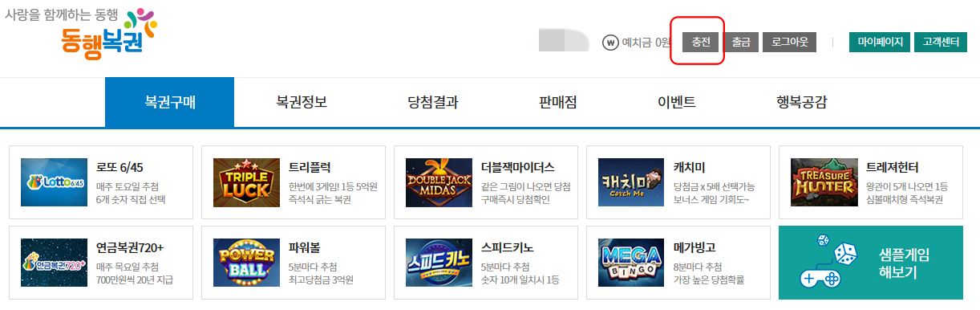Screen dimensions: 980x310
Task: Click the 로또 6/45 title text
Action: pos(119,167)
